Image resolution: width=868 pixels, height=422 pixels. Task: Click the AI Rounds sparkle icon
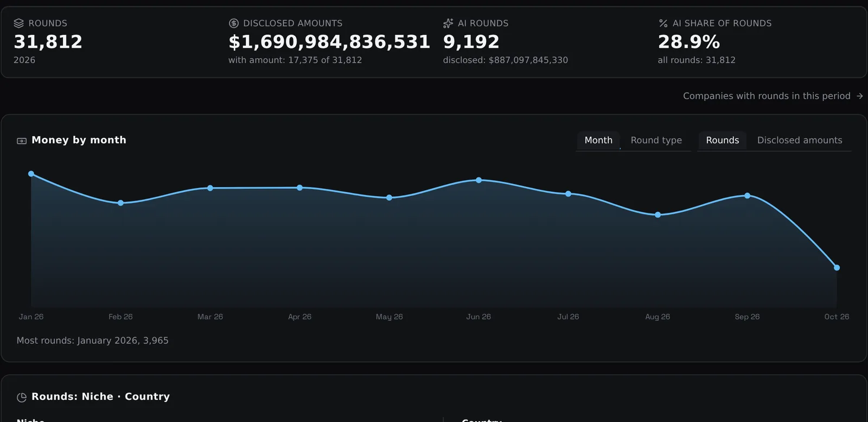448,23
